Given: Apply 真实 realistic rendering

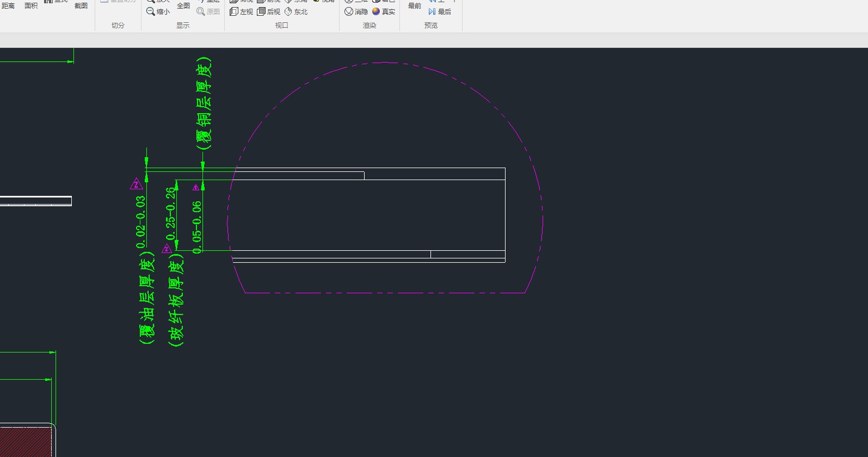Looking at the screenshot, I should (384, 11).
